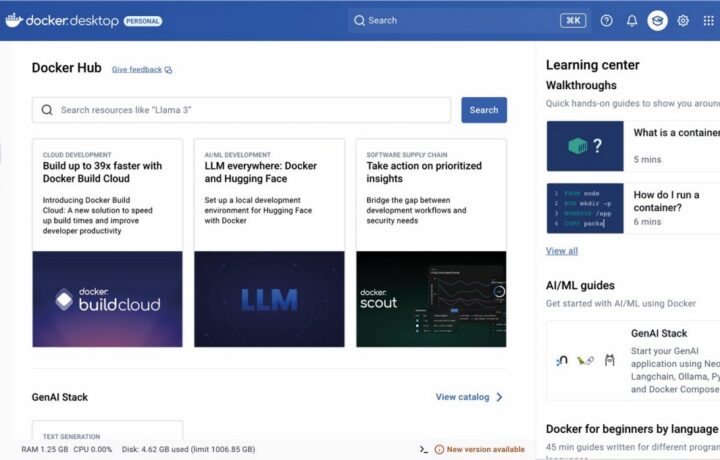The image size is (720, 460).
Task: Click the external link icon beside Give feedback
Action: pos(169,70)
